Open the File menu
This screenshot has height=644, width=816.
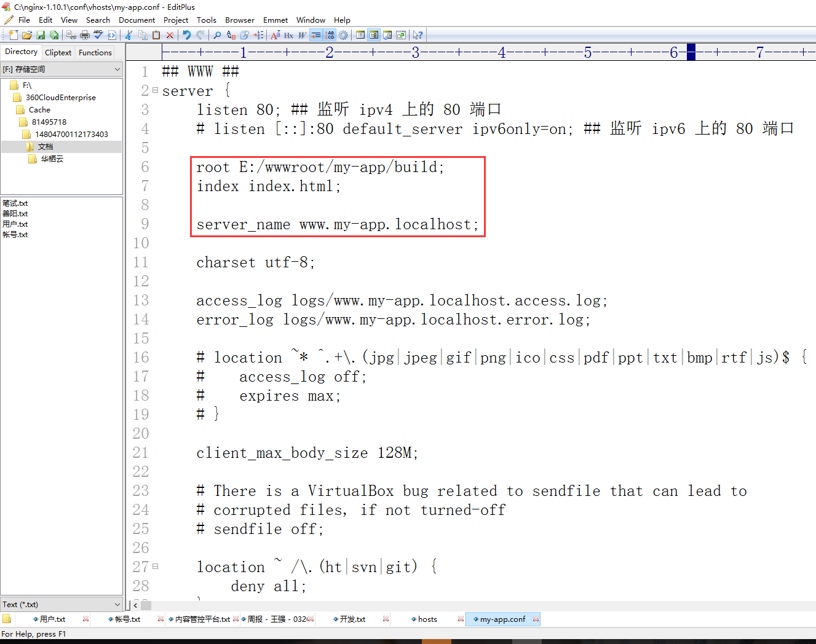coord(25,20)
